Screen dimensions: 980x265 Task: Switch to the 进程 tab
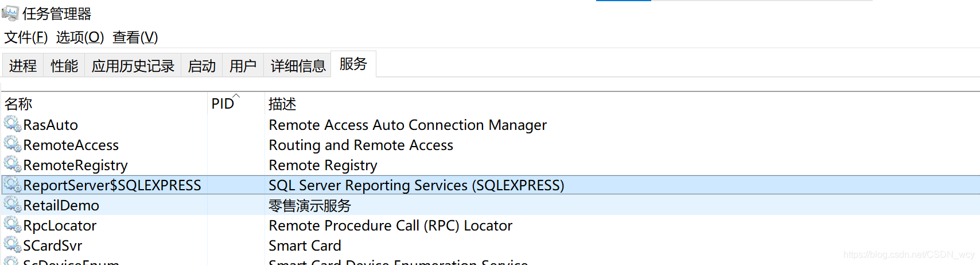pos(23,66)
